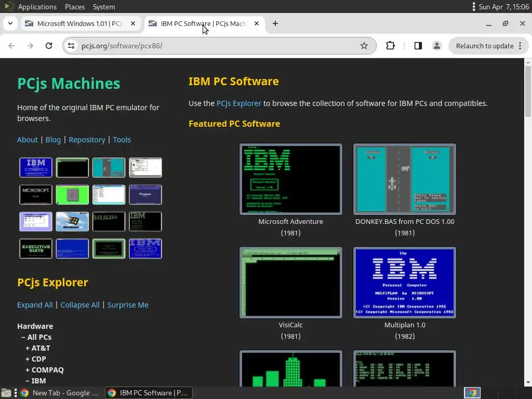
Task: Open the browser side panel icon
Action: (x=418, y=46)
